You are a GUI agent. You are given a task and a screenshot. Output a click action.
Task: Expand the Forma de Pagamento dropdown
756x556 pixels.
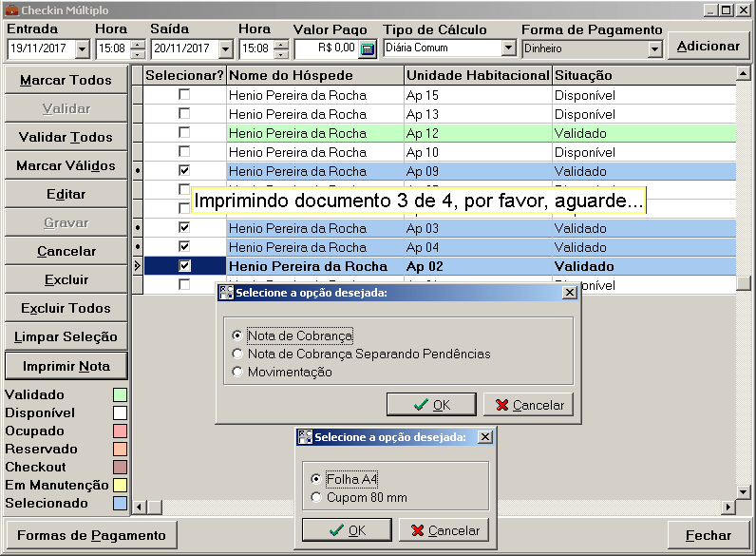tap(653, 48)
